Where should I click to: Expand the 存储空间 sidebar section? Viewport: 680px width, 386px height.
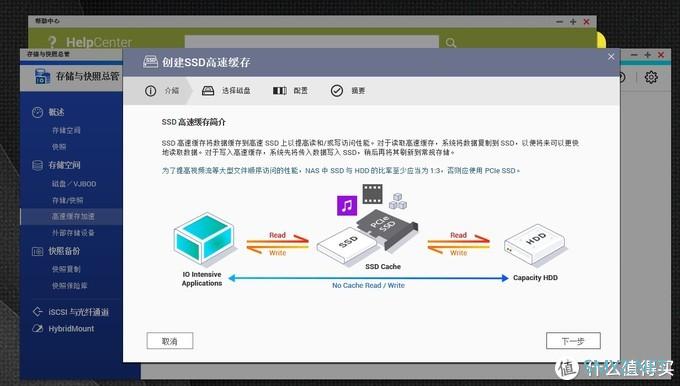click(64, 165)
